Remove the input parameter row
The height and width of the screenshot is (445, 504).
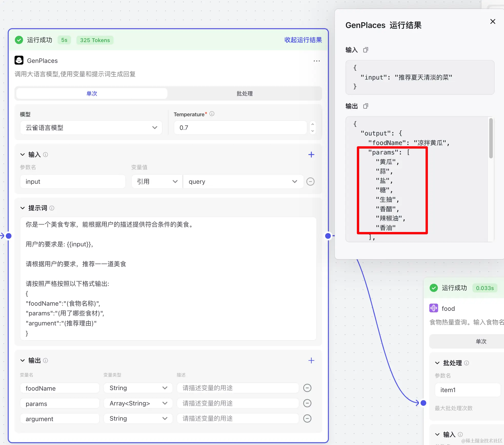point(310,182)
